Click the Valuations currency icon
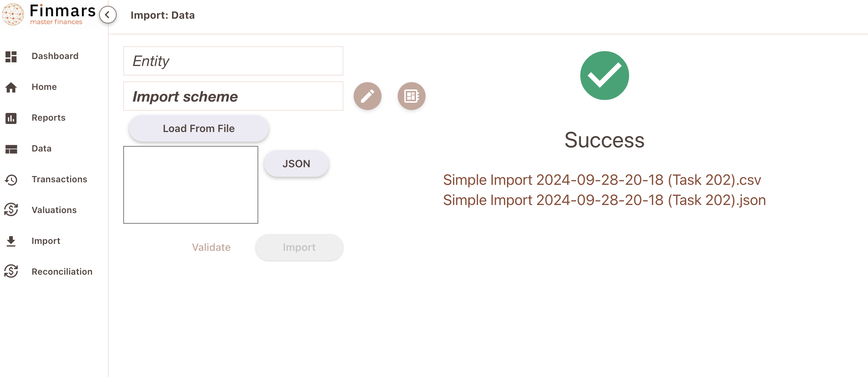This screenshot has width=868, height=377. 11,210
